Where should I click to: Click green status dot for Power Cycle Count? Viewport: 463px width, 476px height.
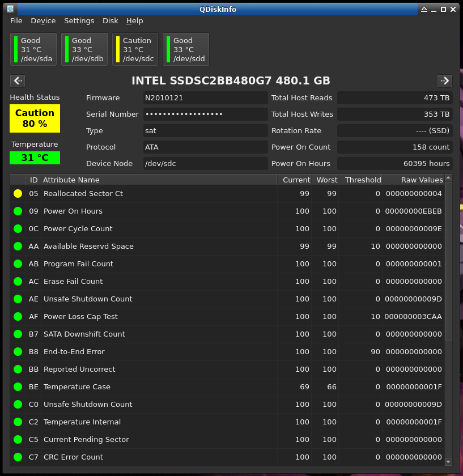tap(18, 229)
